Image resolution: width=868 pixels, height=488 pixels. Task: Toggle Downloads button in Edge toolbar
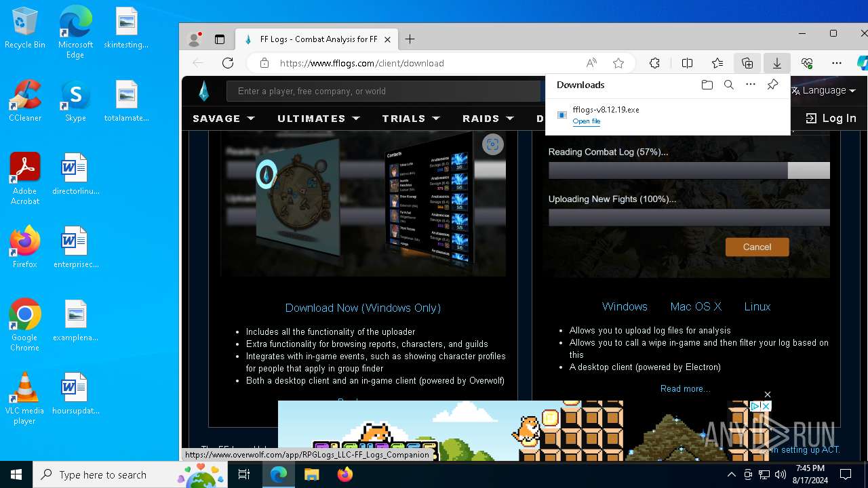click(776, 63)
